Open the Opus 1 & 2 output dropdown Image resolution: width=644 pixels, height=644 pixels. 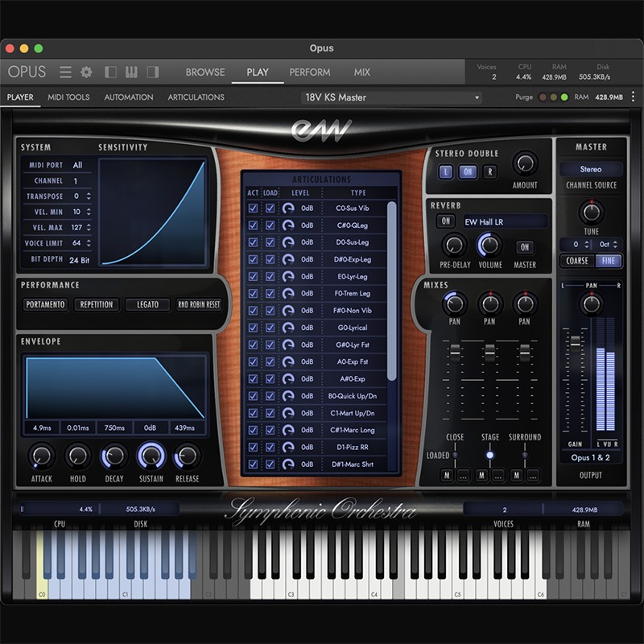[x=591, y=457]
